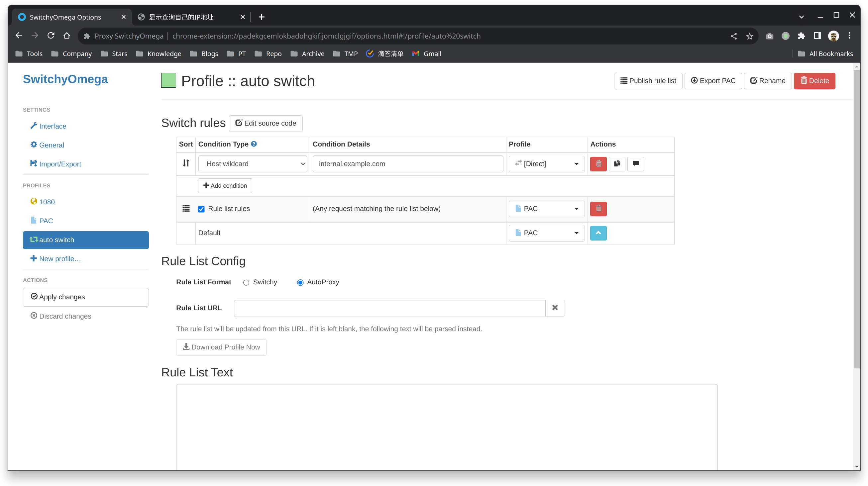Select the AutoProxy radio button

[x=300, y=283]
